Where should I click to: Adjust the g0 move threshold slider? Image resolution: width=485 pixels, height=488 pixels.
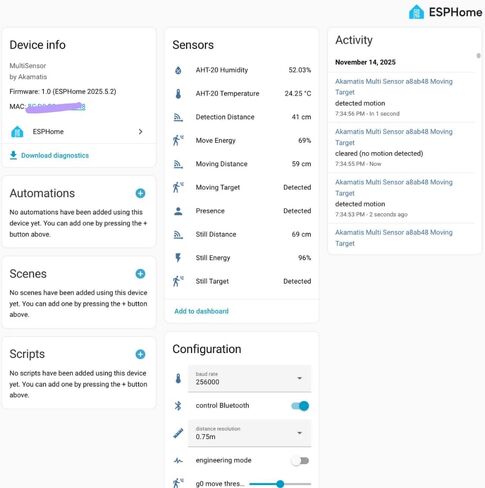[280, 484]
